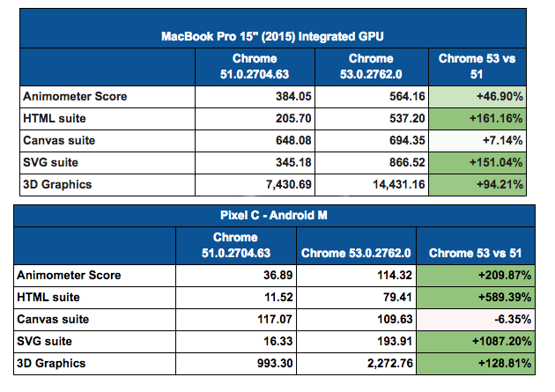Select the 36.89 cell
The height and width of the screenshot is (392, 555).
click(236, 276)
